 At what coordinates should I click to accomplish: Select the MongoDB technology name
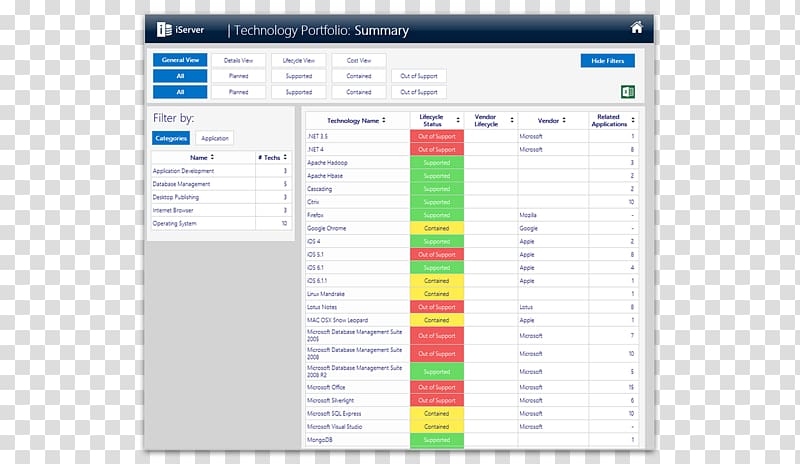click(x=319, y=440)
